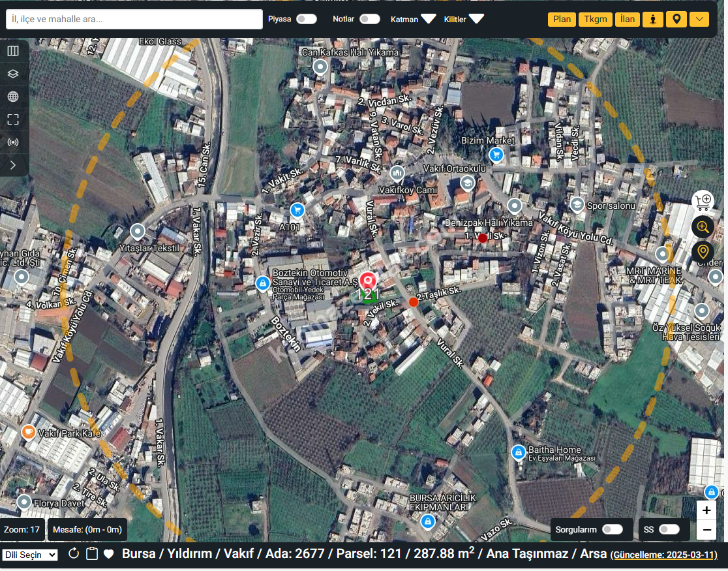Screen dimensions: 728x571
Task: Turn on the Sorgularım switch
Action: pyautogui.click(x=612, y=529)
